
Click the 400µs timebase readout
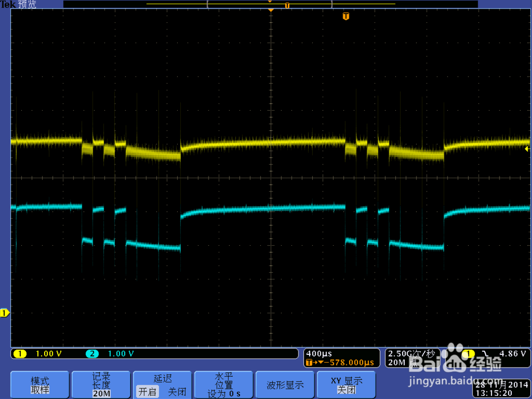(x=319, y=354)
